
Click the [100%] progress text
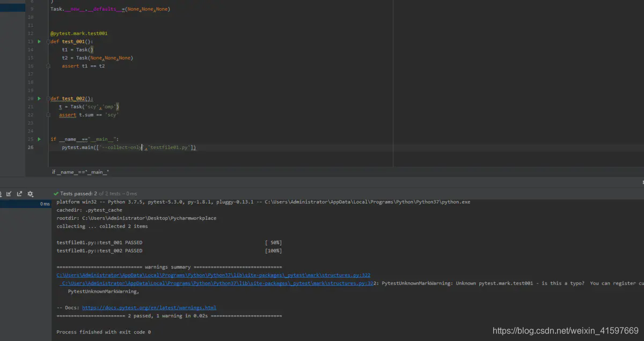click(x=273, y=250)
